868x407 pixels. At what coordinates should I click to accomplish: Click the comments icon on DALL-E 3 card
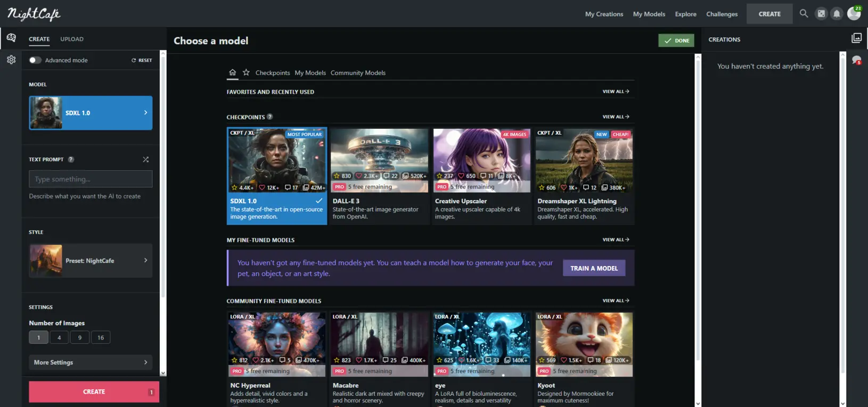387,176
